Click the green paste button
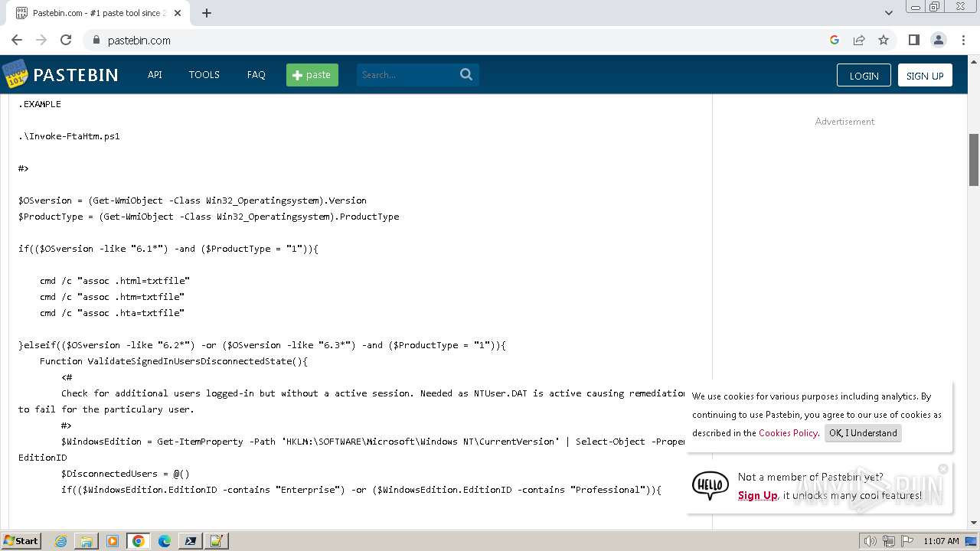The image size is (980, 551). 312,74
